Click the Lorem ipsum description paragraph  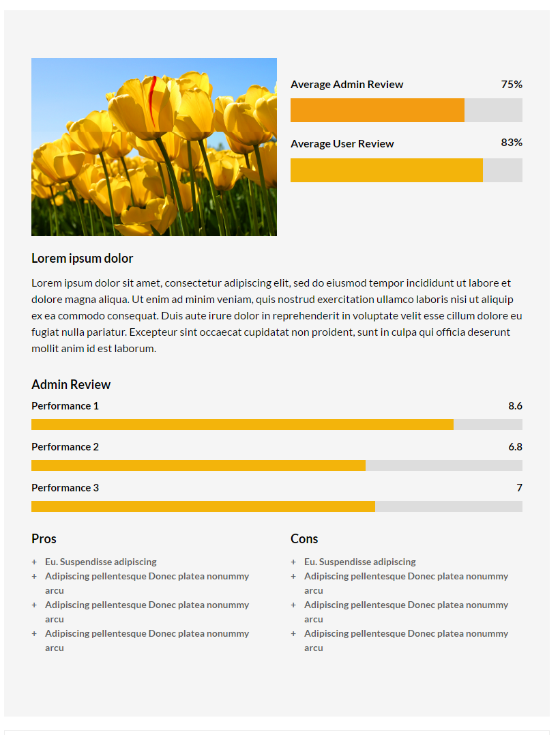click(x=277, y=316)
